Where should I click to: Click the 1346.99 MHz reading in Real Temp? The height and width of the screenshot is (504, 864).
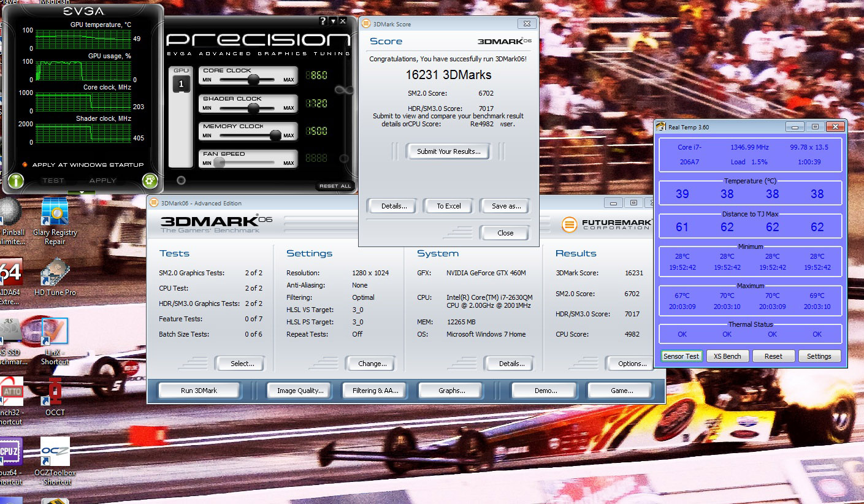749,147
